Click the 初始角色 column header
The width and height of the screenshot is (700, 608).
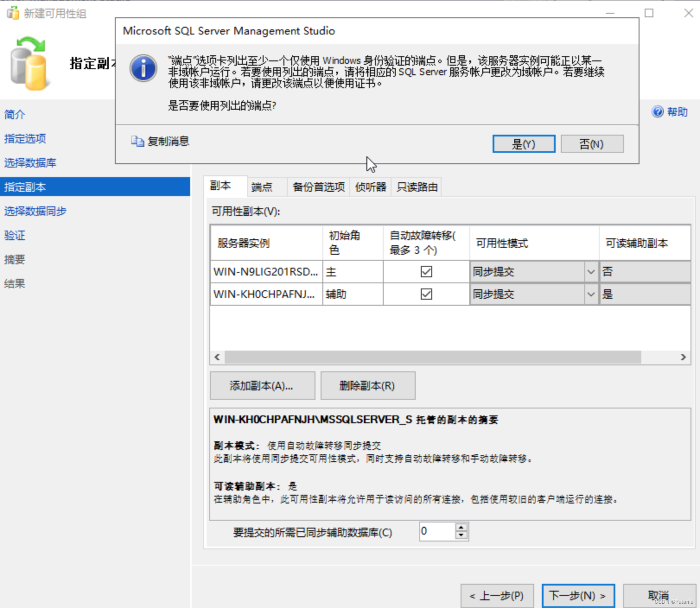click(353, 243)
